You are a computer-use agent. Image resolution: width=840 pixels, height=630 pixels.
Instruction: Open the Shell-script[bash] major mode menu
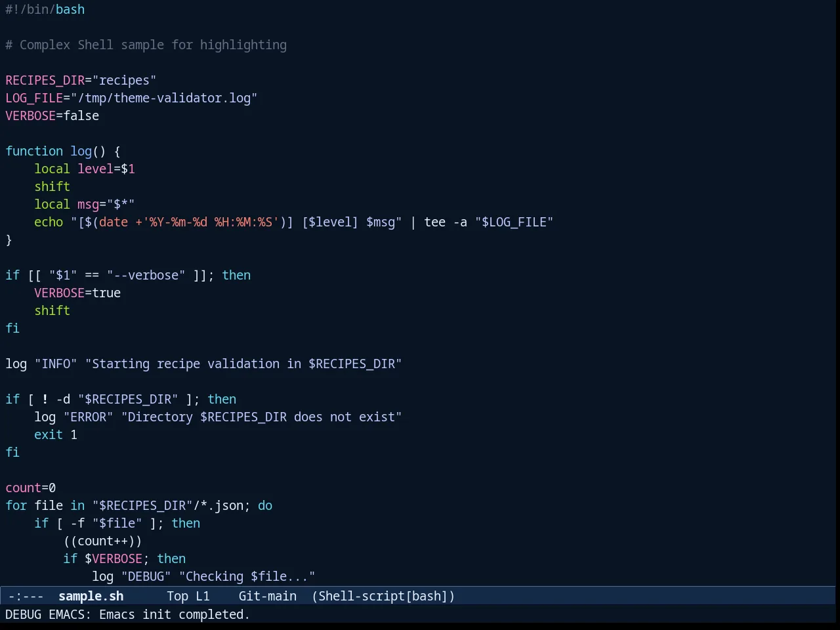383,596
